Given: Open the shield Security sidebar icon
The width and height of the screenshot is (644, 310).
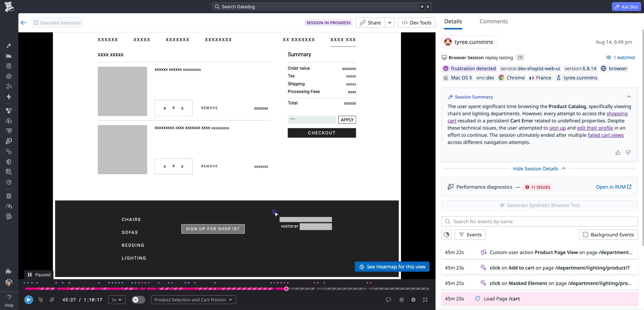Looking at the screenshot, I should pos(9,162).
